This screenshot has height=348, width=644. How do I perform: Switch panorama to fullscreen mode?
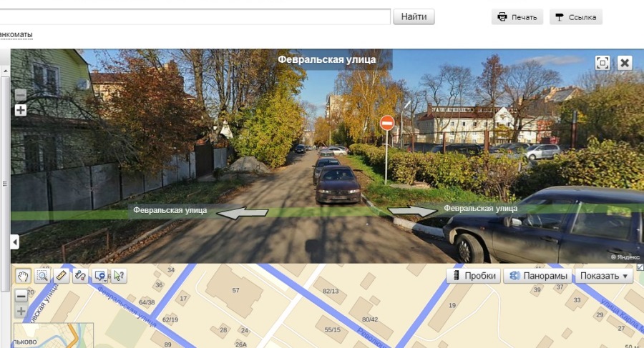(x=602, y=63)
